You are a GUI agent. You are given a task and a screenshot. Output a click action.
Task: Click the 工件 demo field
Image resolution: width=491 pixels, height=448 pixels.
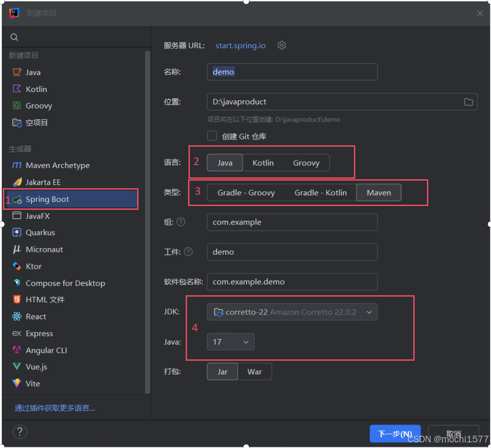[292, 252]
